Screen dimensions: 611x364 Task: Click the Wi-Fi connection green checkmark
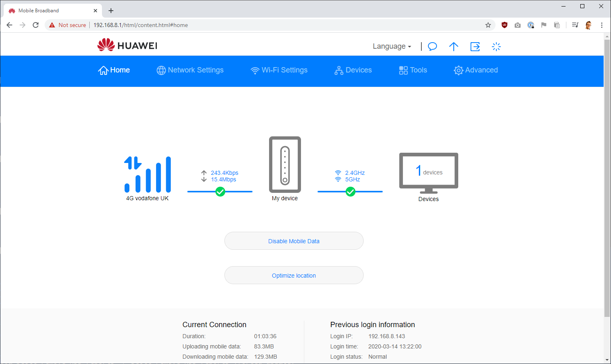351,192
